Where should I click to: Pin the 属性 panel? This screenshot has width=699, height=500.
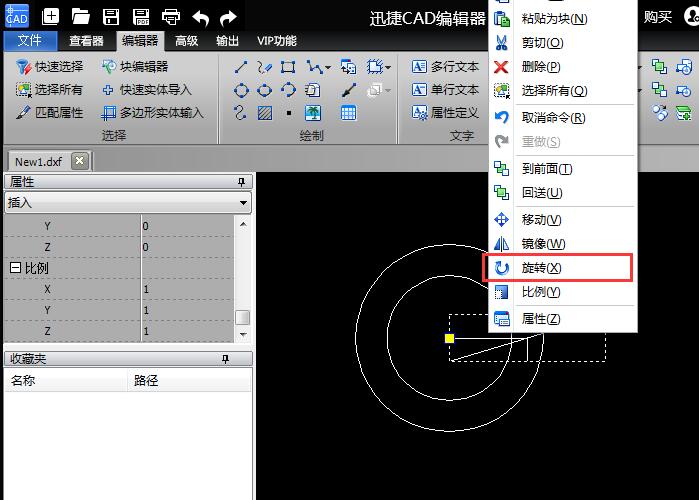[x=241, y=182]
